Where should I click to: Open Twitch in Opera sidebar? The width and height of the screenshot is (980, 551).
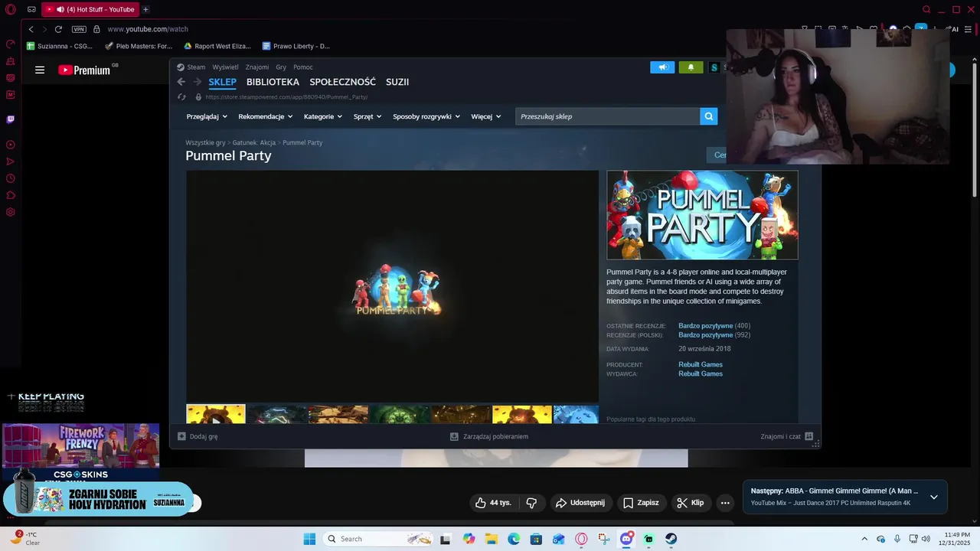click(11, 119)
